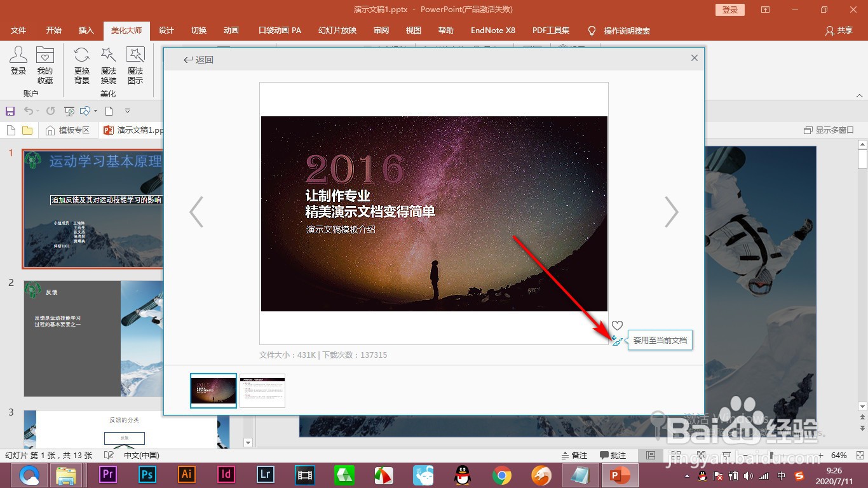Apply template via 套用至当前文档 icon
Image resolution: width=868 pixels, height=488 pixels.
(x=617, y=341)
